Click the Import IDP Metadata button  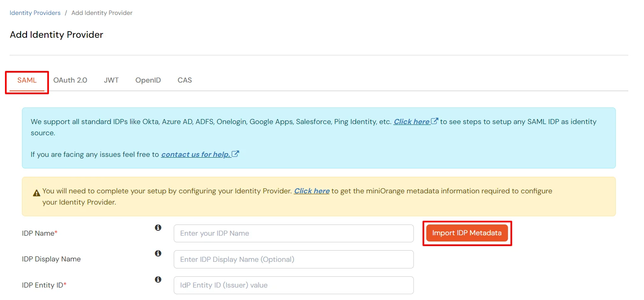click(467, 233)
